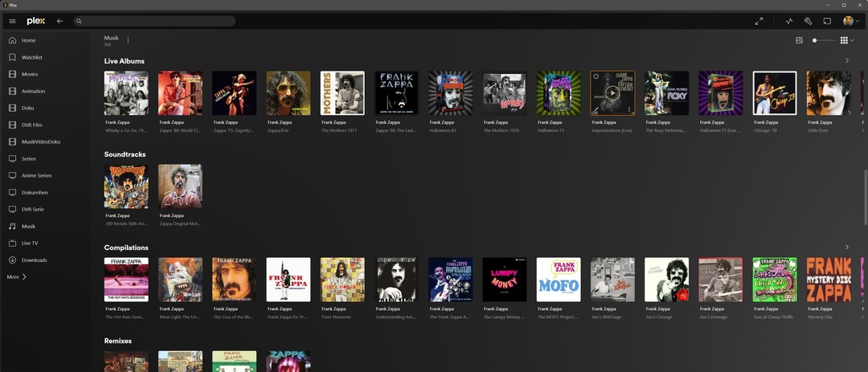Show more Compilations with the right arrow
This screenshot has width=868, height=372.
click(x=847, y=247)
